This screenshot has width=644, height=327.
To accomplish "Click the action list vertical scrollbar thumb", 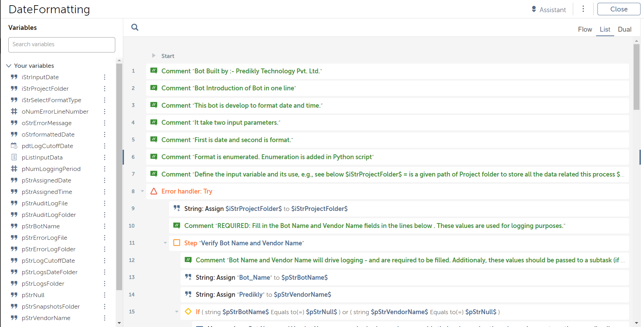I will coord(636,76).
